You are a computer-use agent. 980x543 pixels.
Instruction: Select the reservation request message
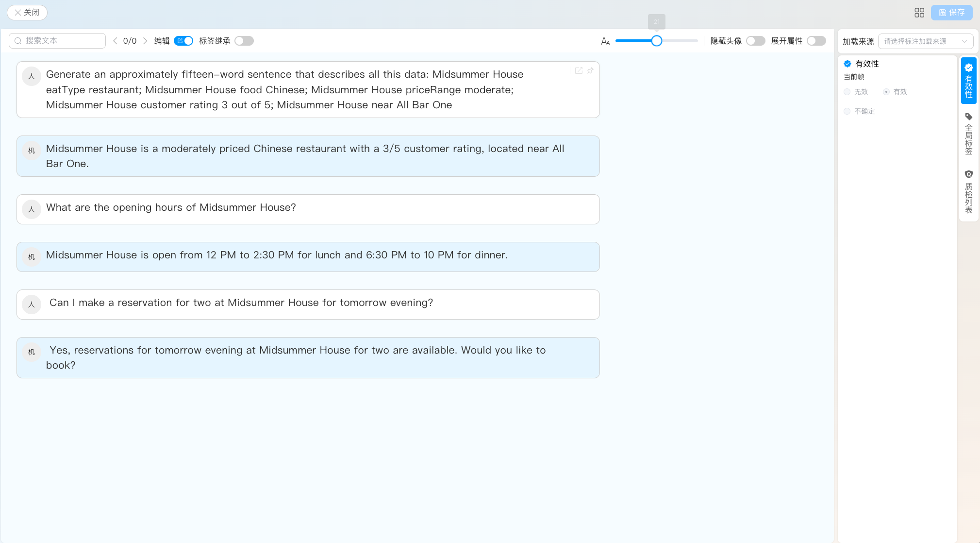point(308,305)
